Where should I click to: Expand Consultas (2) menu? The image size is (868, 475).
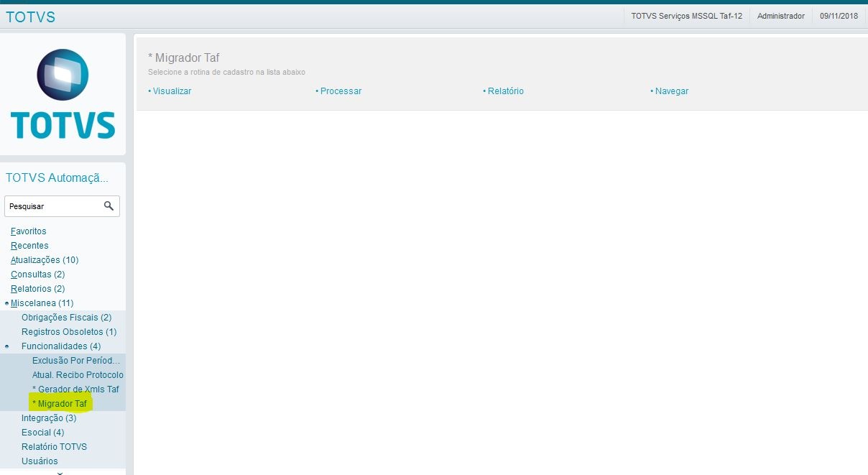38,275
